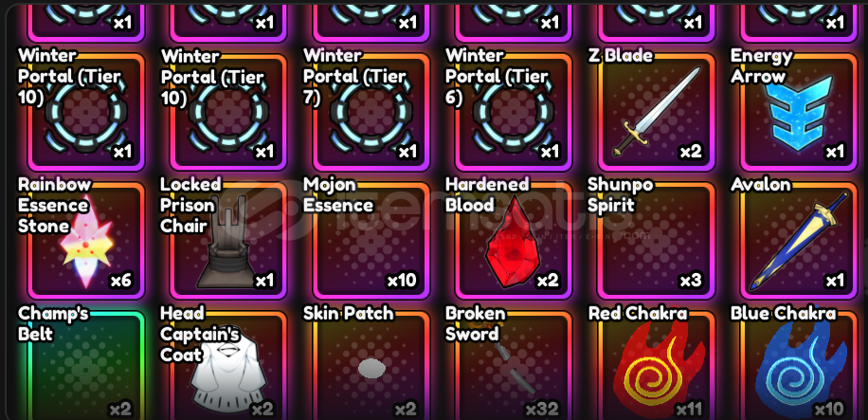868x420 pixels.
Task: Select the top-right partially visible portal item
Action: (800, 21)
